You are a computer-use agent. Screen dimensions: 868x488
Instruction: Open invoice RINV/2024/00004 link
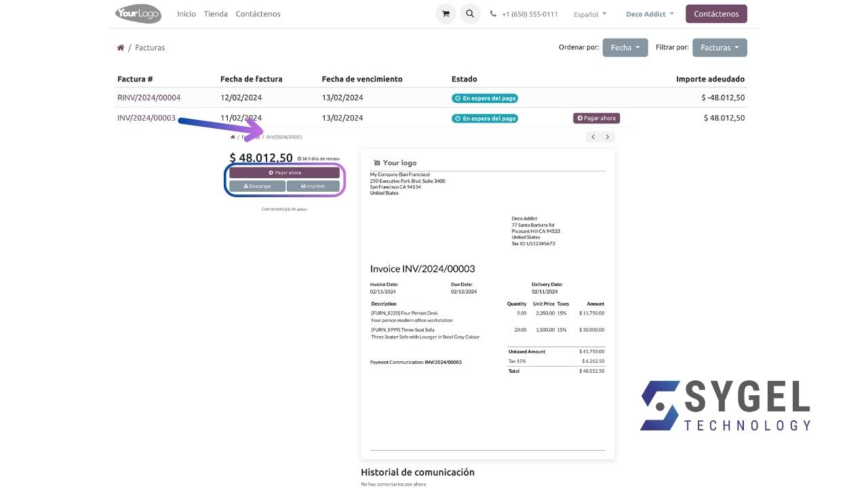point(149,98)
